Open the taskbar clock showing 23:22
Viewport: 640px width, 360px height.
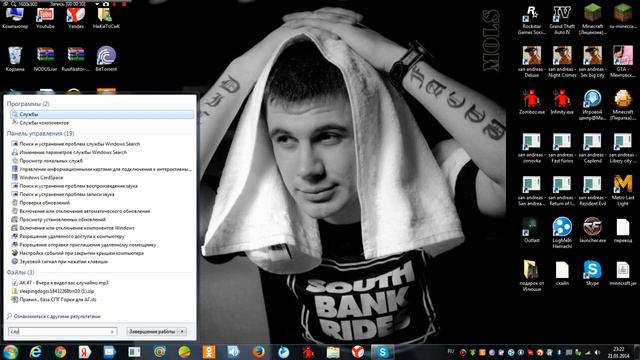coord(619,352)
